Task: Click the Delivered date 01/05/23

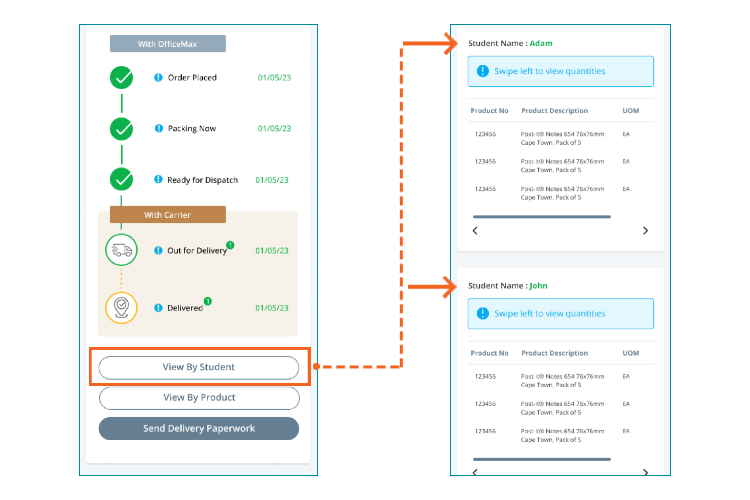Action: (272, 308)
